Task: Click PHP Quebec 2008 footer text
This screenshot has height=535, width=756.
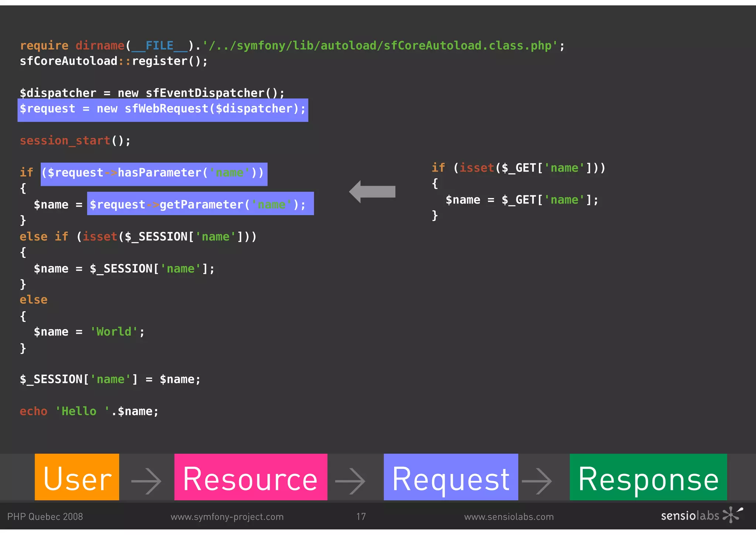Action: point(45,517)
